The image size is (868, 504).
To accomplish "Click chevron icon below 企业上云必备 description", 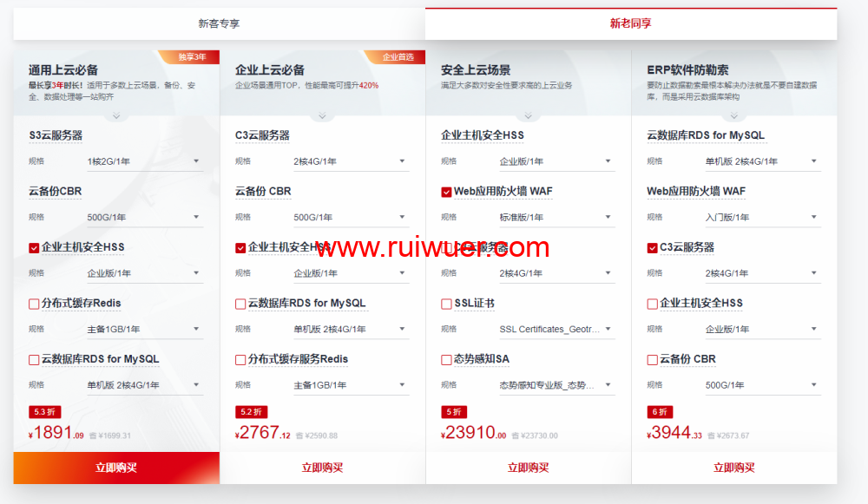I will point(322,115).
